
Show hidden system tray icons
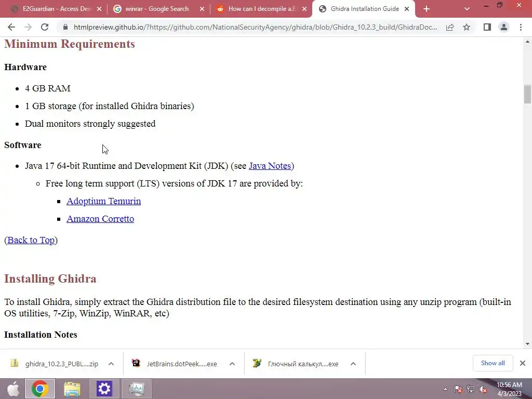click(445, 390)
